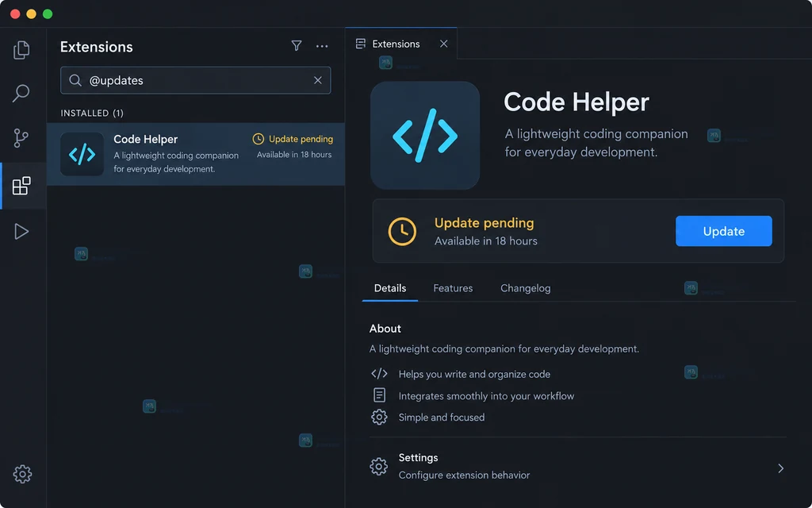Open Manage gear at bottom of activity bar

[22, 474]
